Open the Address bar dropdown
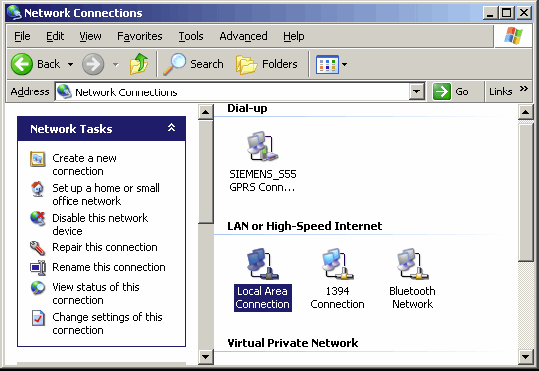The image size is (539, 371). click(416, 91)
